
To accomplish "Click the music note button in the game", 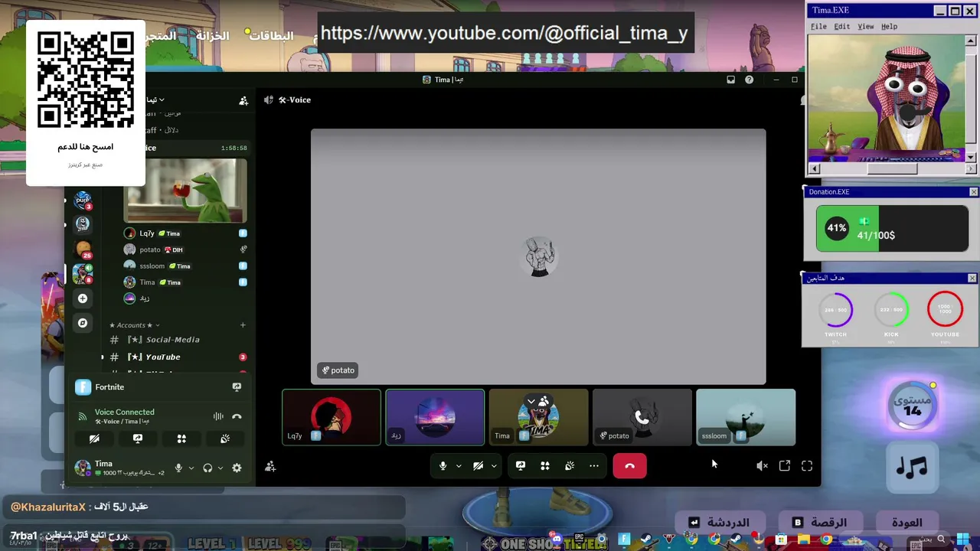I will [912, 467].
